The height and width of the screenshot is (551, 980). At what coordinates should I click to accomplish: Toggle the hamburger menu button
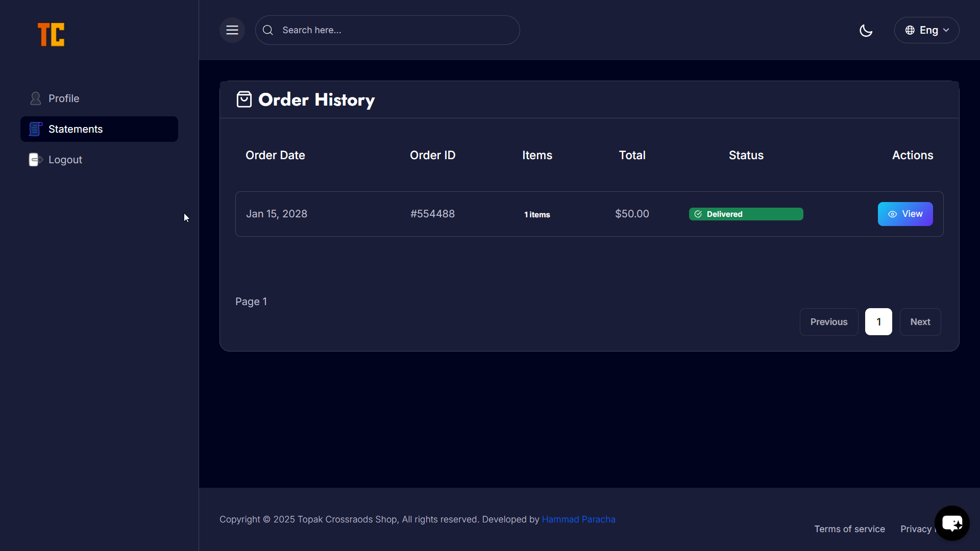(232, 30)
